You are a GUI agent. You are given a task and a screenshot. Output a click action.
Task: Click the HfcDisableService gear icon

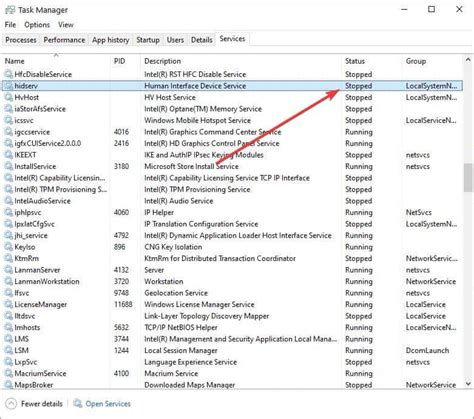point(8,74)
